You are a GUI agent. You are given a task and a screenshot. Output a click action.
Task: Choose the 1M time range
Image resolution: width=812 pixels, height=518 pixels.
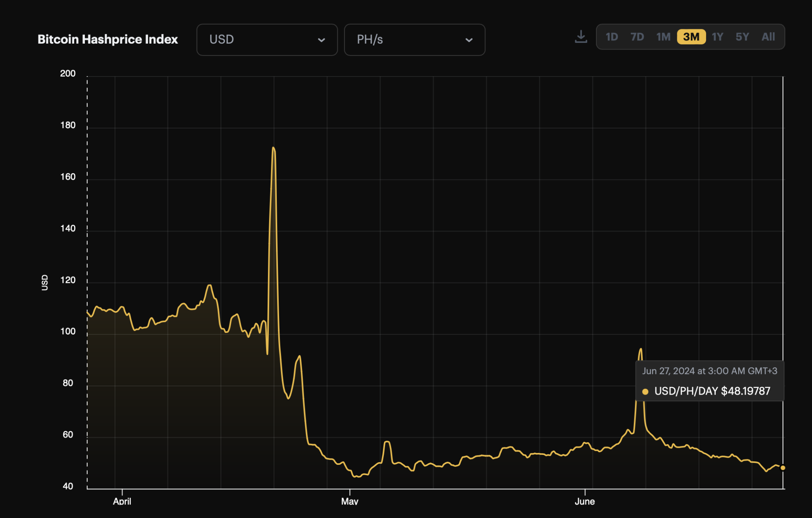pyautogui.click(x=663, y=37)
